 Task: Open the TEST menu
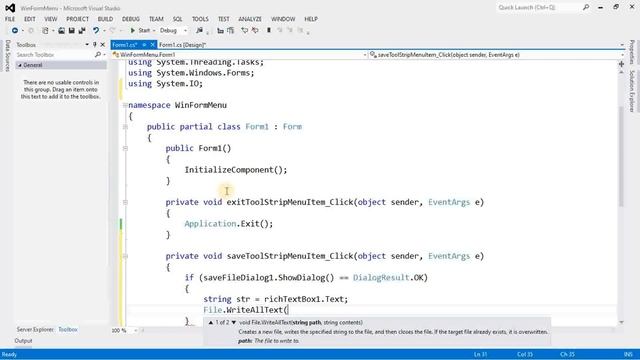coord(224,19)
